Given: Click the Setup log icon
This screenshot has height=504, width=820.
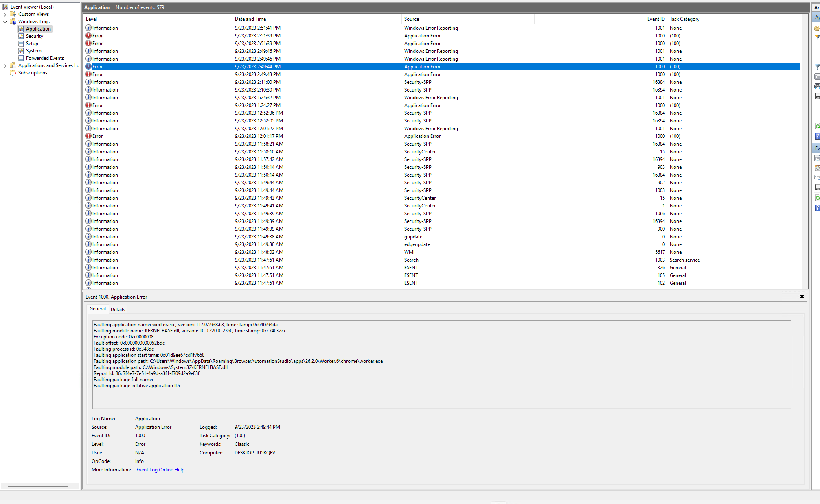Looking at the screenshot, I should coord(21,44).
